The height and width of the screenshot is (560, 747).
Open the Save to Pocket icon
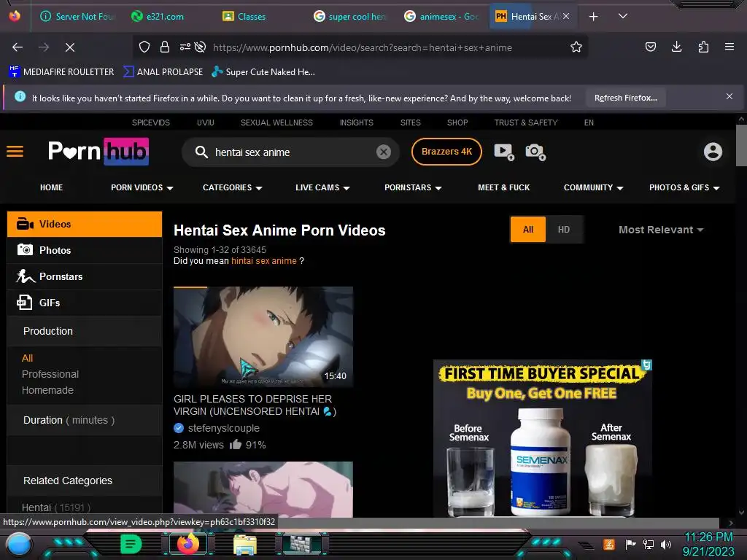(650, 47)
